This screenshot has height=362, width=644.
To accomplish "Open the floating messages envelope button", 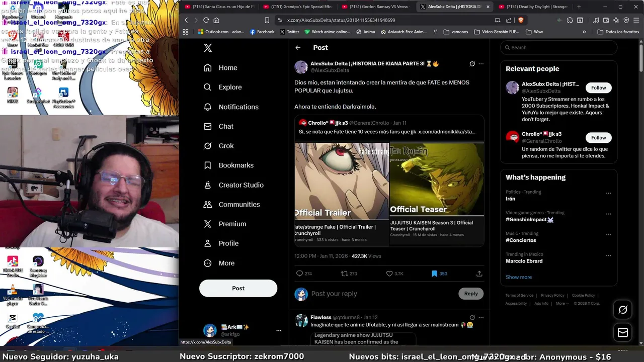I will 622,332.
